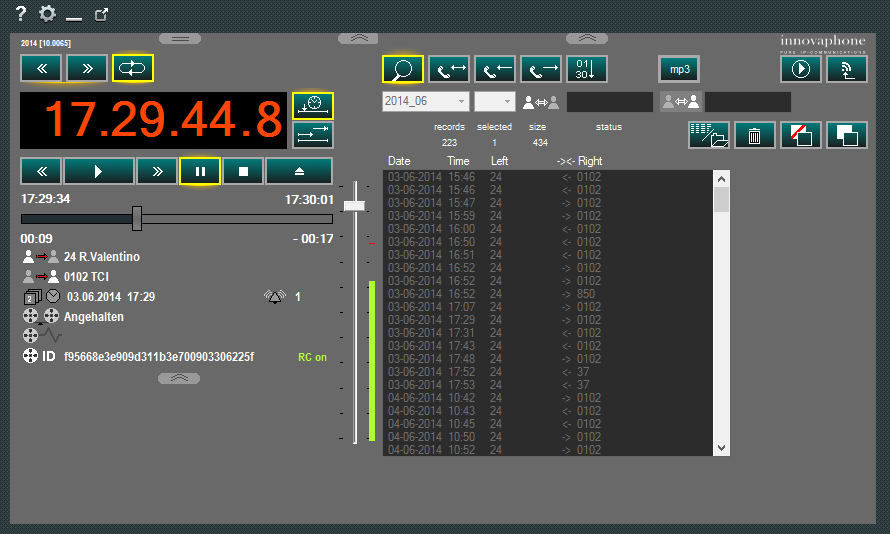Click the Time column header
890x534 pixels.
click(x=458, y=161)
